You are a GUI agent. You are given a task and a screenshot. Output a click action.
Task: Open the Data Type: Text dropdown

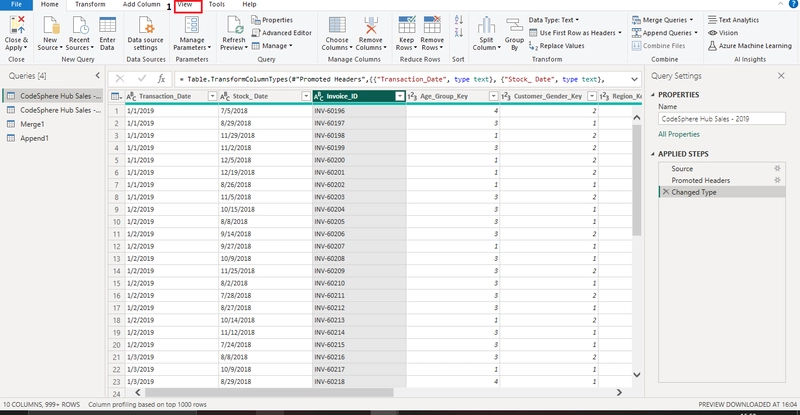[554, 20]
